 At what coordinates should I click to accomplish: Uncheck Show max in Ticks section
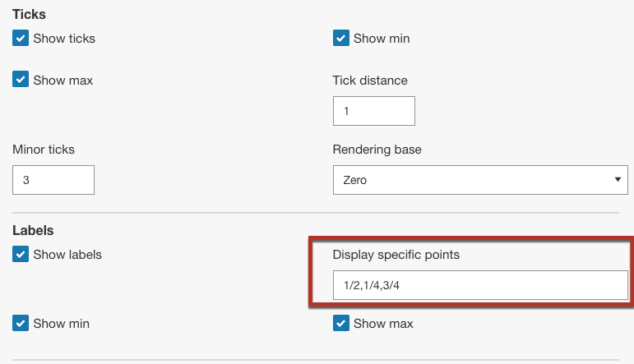pos(21,80)
